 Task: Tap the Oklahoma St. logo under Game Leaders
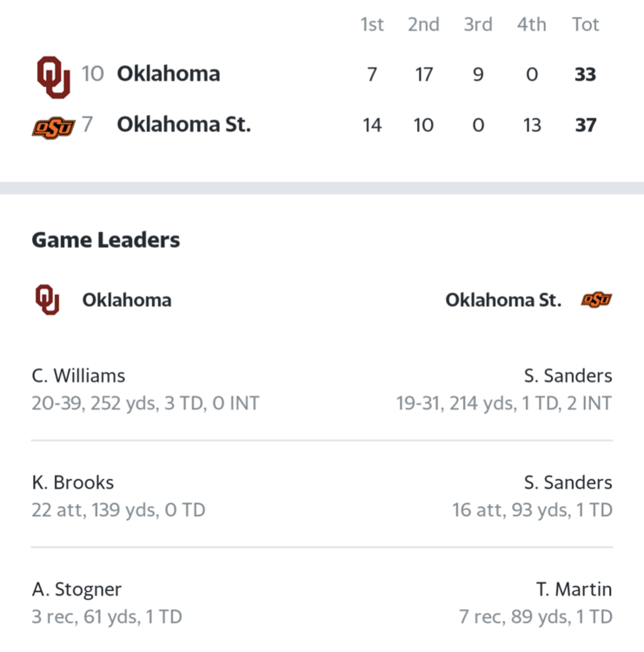coord(596,299)
